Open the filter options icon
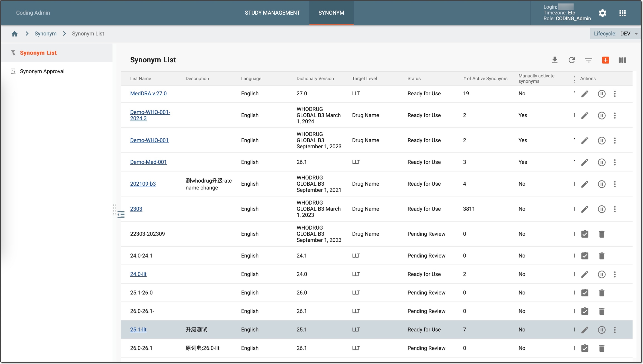Viewport: 643px width, 364px height. point(588,60)
